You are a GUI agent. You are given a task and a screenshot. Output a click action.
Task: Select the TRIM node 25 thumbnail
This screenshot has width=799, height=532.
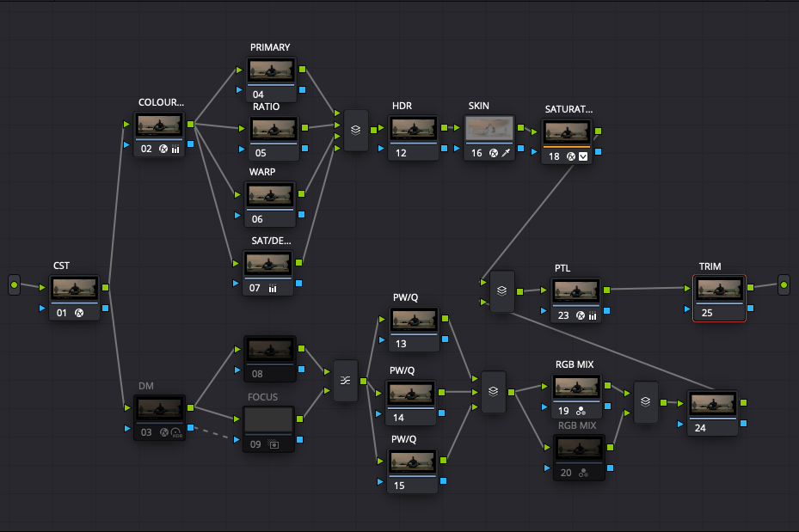pos(718,290)
